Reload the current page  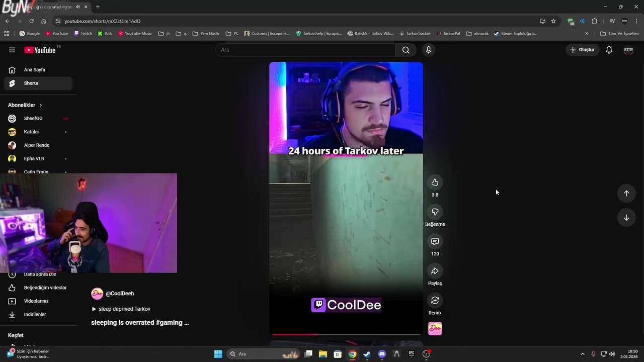[x=31, y=21]
